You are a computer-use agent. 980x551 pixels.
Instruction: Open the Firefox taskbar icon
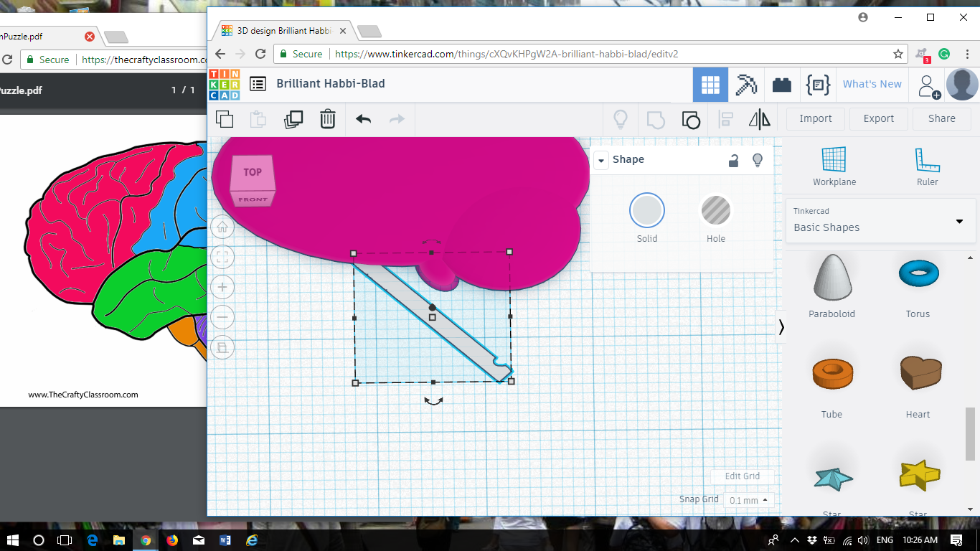[172, 540]
